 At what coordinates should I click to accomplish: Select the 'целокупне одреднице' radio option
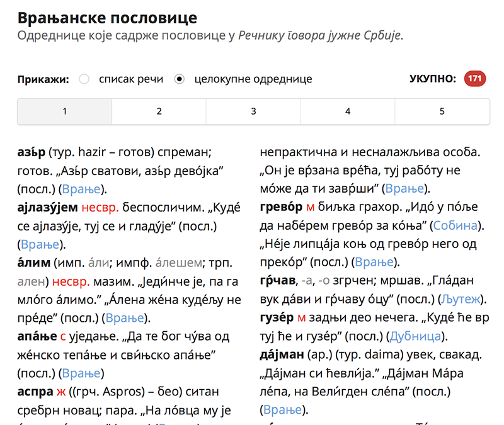180,79
